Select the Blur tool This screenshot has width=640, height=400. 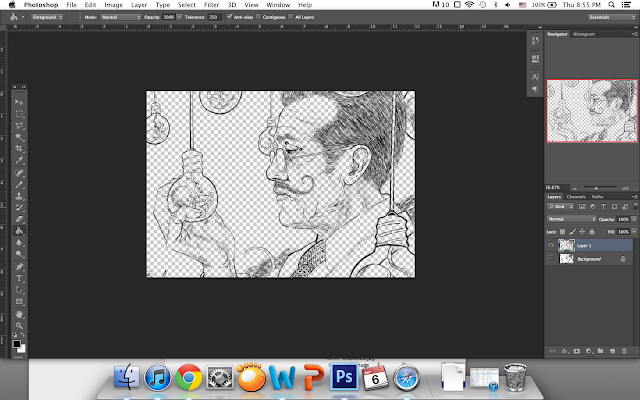click(19, 242)
